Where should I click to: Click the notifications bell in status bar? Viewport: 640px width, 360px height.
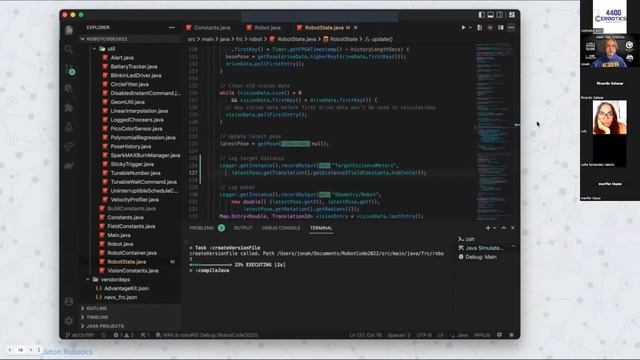coord(511,335)
